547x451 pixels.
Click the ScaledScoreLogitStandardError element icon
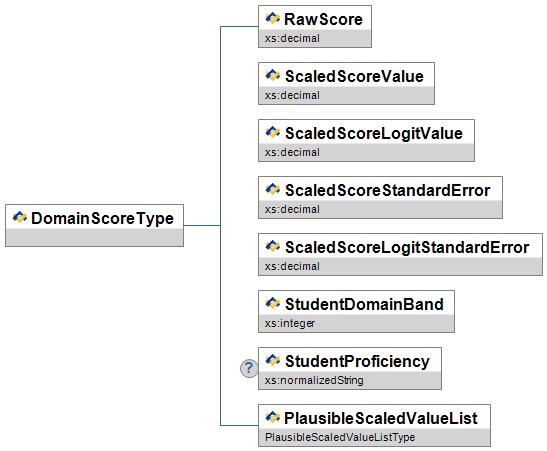tap(272, 246)
